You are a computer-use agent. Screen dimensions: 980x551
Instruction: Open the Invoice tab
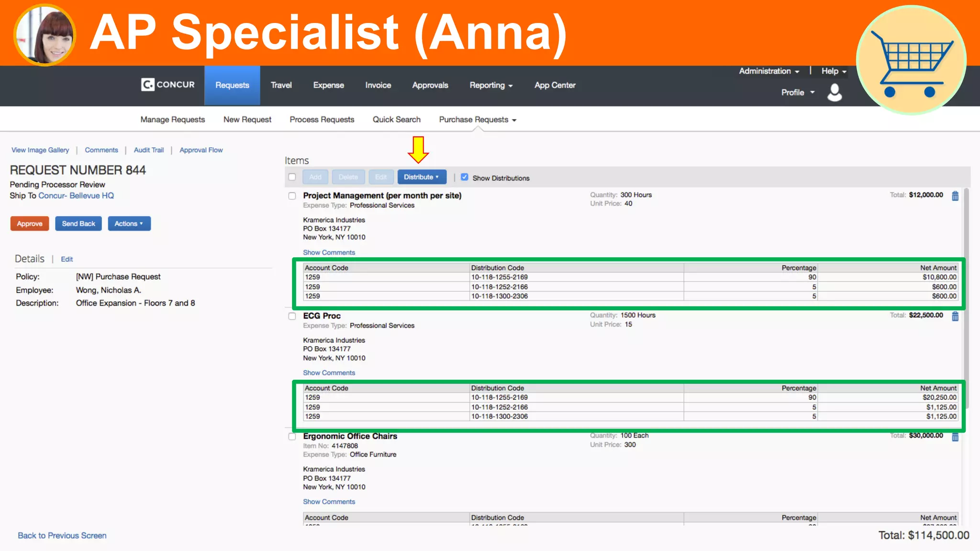click(x=378, y=85)
